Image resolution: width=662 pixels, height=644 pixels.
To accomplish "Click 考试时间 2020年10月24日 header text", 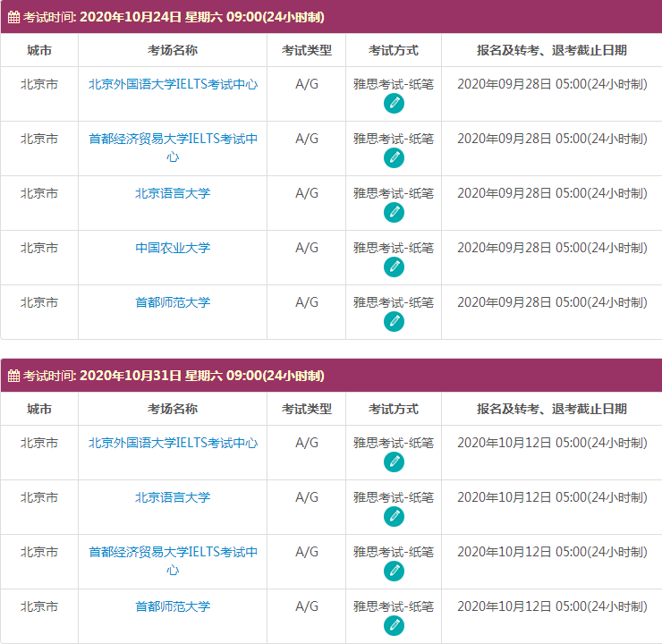I will click(174, 17).
